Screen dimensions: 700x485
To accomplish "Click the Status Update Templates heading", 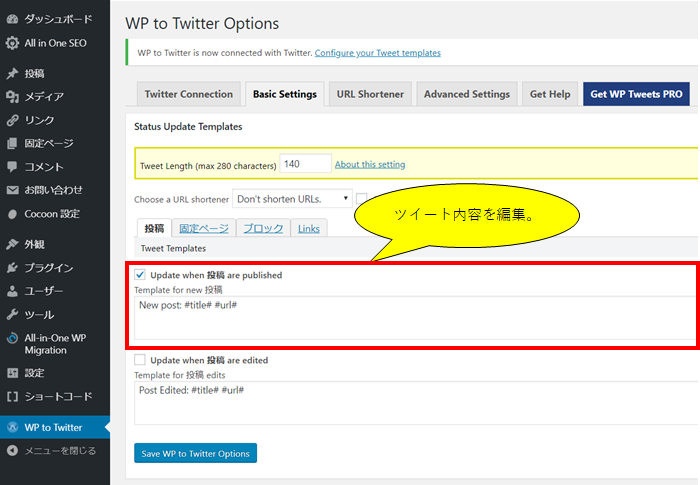I will [188, 126].
